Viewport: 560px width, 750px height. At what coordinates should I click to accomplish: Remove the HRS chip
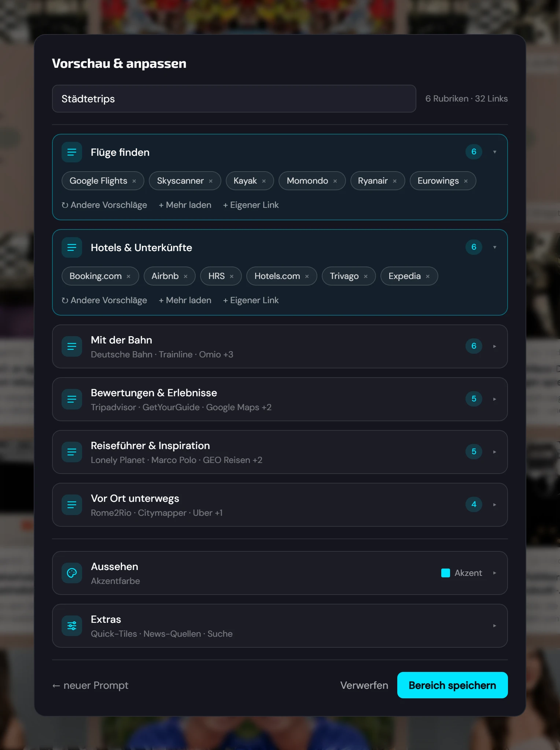pos(232,276)
